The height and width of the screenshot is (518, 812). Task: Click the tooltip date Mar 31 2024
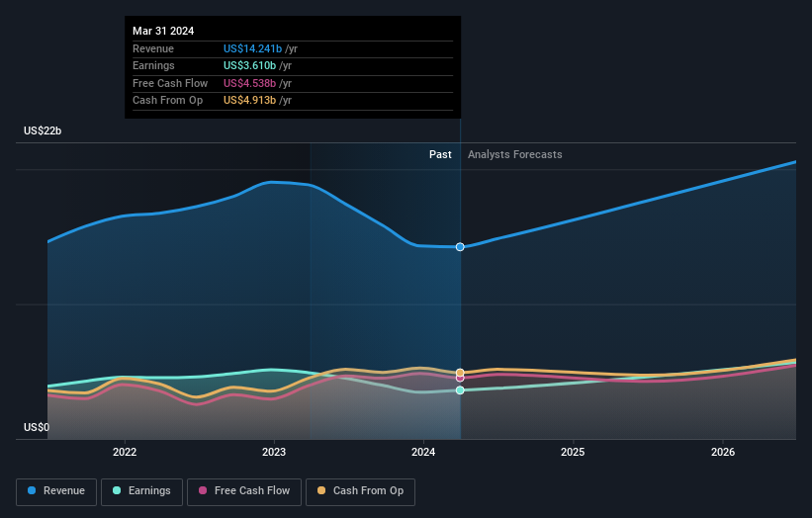click(x=163, y=31)
